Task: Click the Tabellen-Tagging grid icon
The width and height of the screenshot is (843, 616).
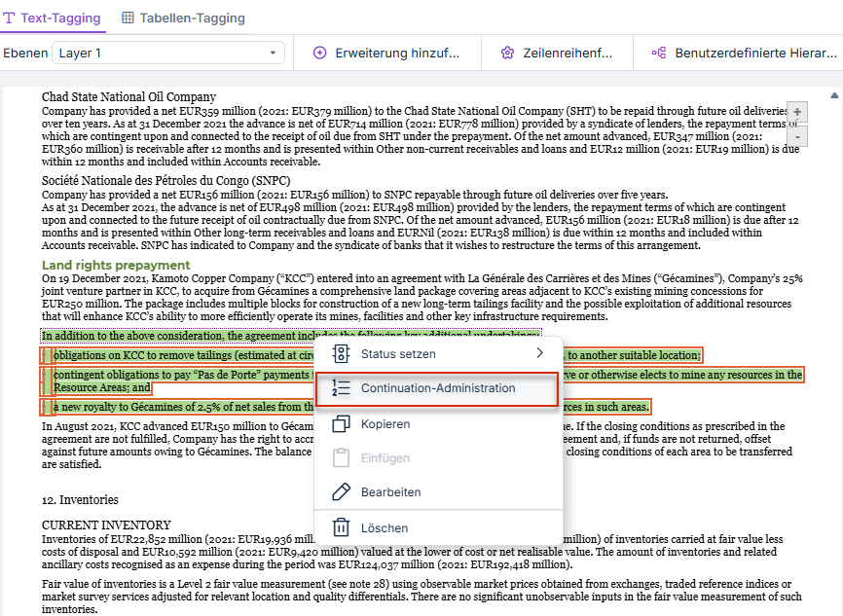Action: 128,18
